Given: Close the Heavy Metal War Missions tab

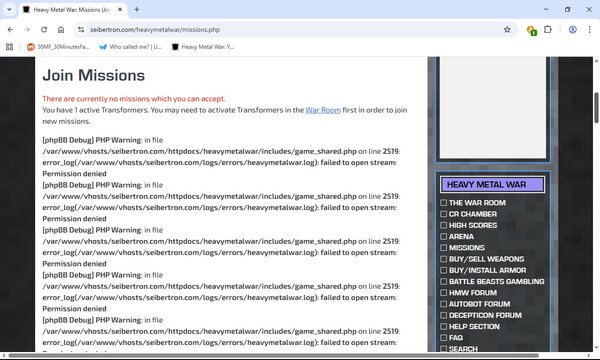Looking at the screenshot, I should click(120, 10).
